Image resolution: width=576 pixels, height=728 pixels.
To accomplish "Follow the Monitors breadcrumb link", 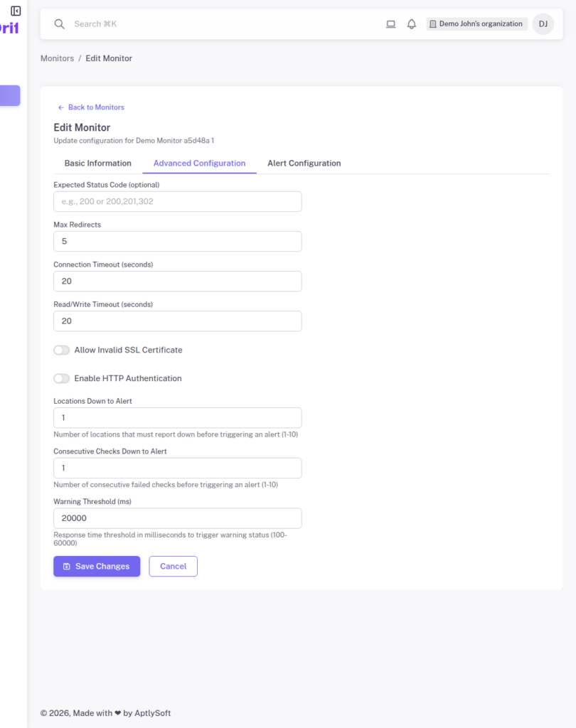I will tap(57, 58).
